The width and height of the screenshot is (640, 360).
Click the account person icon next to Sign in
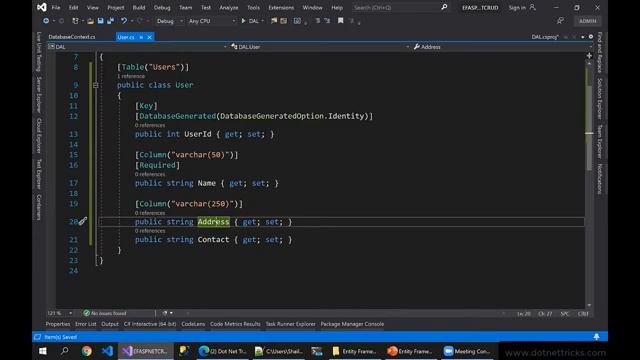point(532,7)
